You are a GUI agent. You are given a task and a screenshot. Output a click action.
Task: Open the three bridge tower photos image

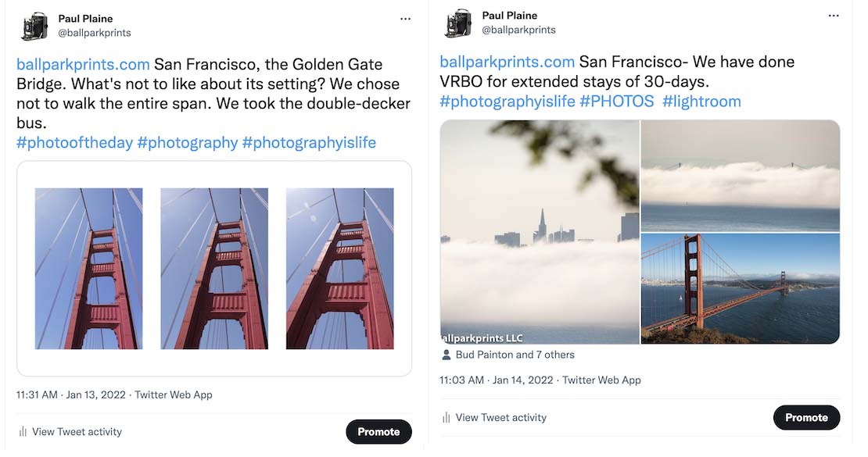214,268
